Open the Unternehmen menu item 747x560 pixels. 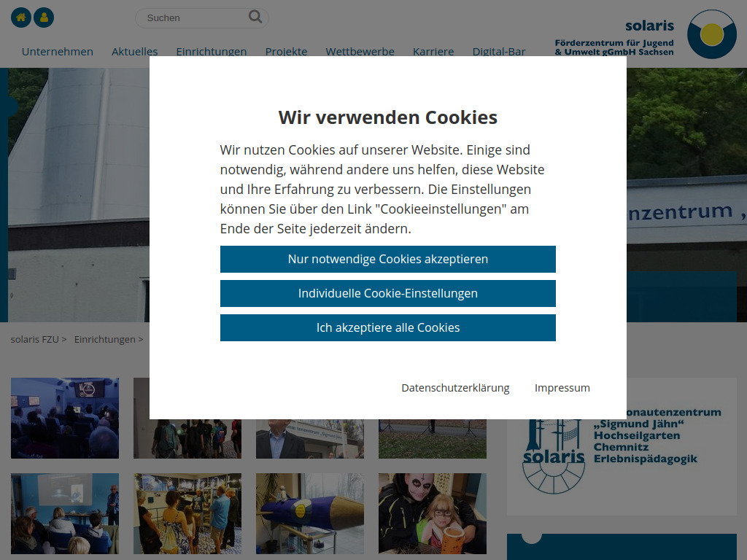[57, 52]
